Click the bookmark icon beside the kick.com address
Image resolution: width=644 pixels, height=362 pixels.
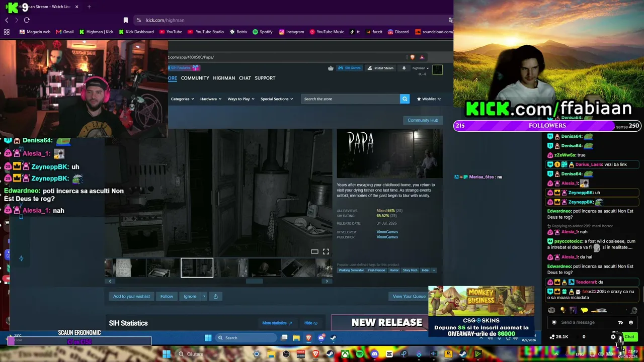[x=126, y=20]
